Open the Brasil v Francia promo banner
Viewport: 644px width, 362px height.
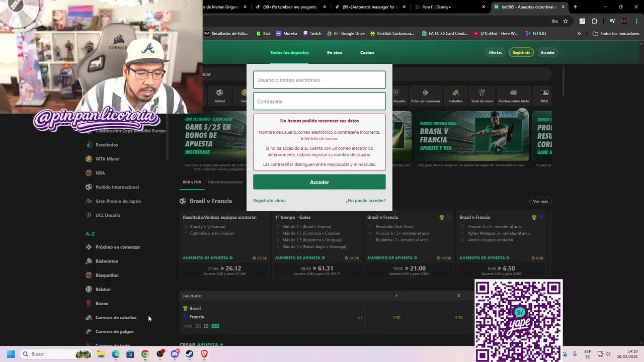point(472,136)
